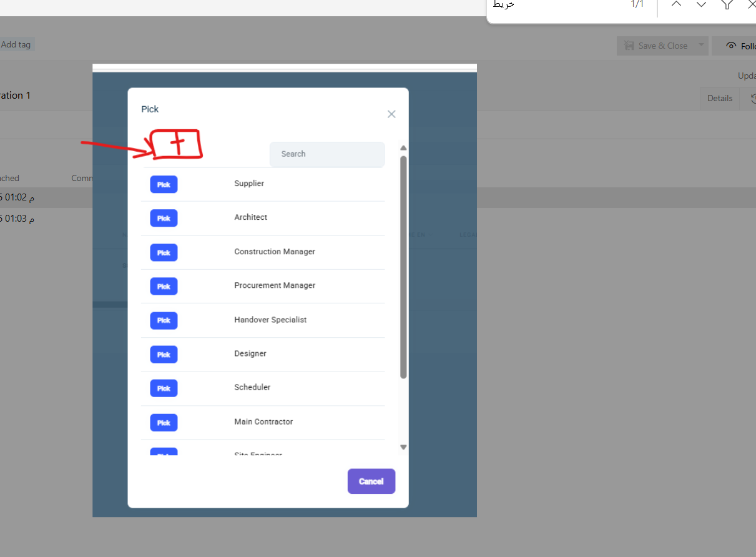Cancel the Pick dialog
Image resolution: width=756 pixels, height=557 pixels.
pyautogui.click(x=371, y=481)
